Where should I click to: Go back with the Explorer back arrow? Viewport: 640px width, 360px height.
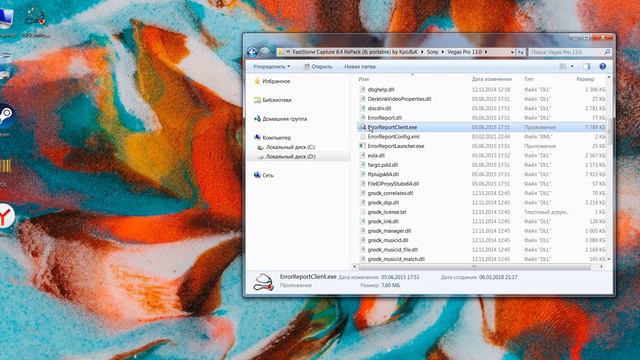pyautogui.click(x=252, y=52)
